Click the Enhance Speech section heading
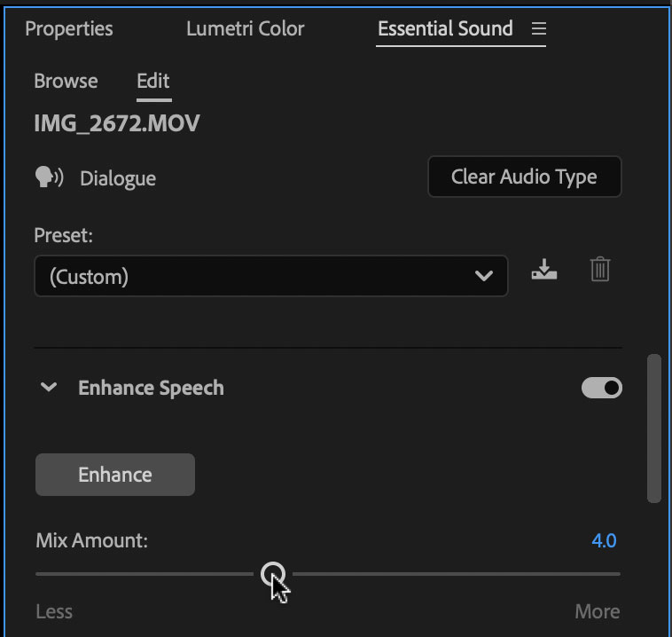This screenshot has height=637, width=672. click(x=151, y=388)
